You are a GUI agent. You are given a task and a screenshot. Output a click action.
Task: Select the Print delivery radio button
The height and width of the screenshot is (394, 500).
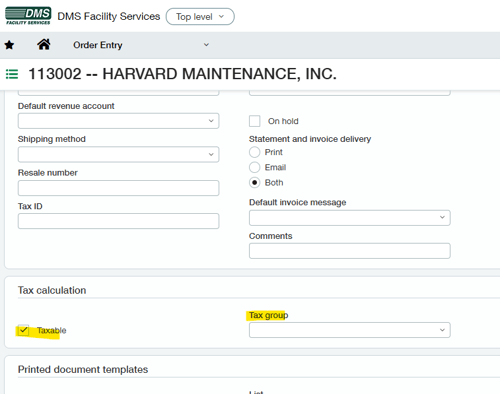tap(255, 152)
